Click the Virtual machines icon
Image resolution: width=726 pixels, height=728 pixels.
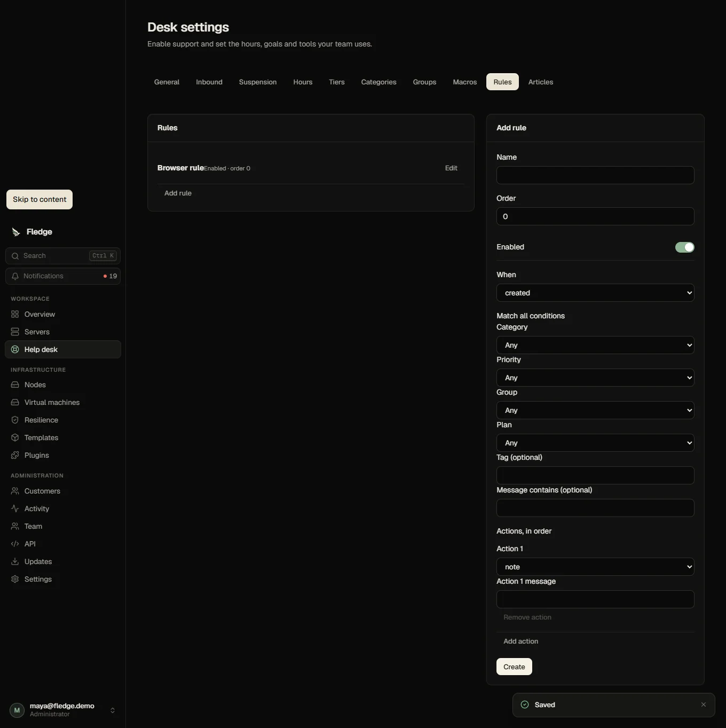15,402
